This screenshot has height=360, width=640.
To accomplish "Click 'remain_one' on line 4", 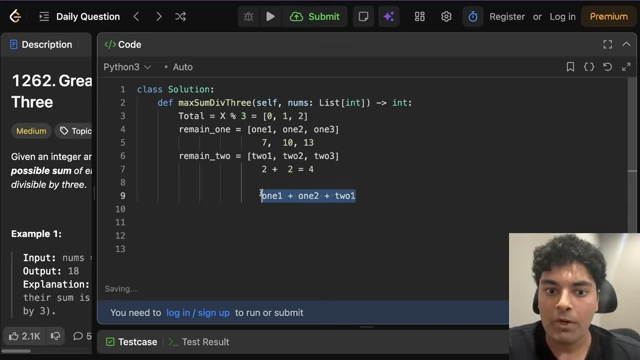I will point(204,129).
